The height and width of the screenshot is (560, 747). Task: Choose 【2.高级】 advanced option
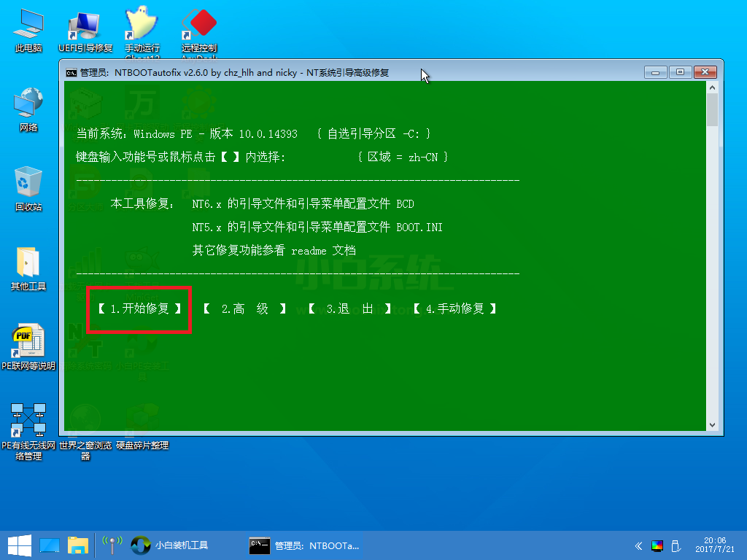[244, 309]
